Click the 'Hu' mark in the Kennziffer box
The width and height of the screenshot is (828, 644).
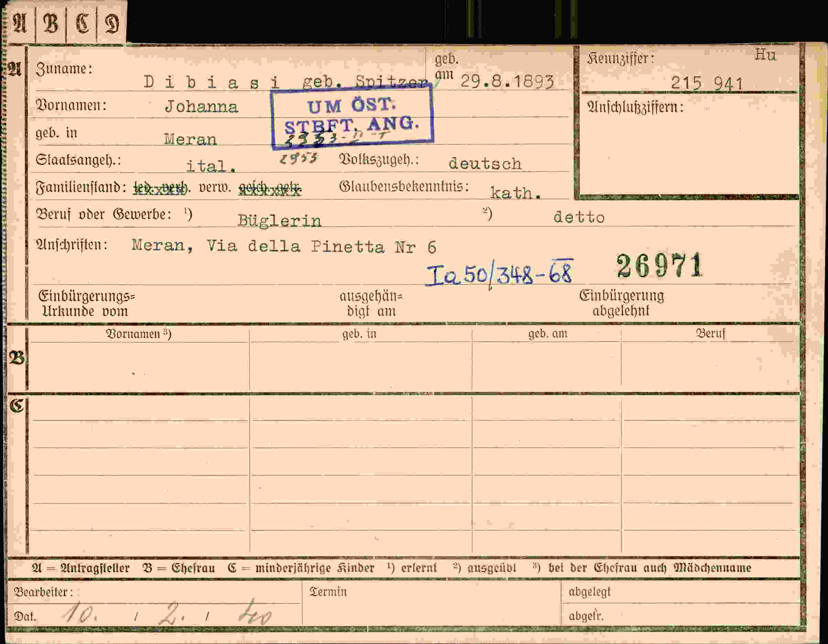765,55
